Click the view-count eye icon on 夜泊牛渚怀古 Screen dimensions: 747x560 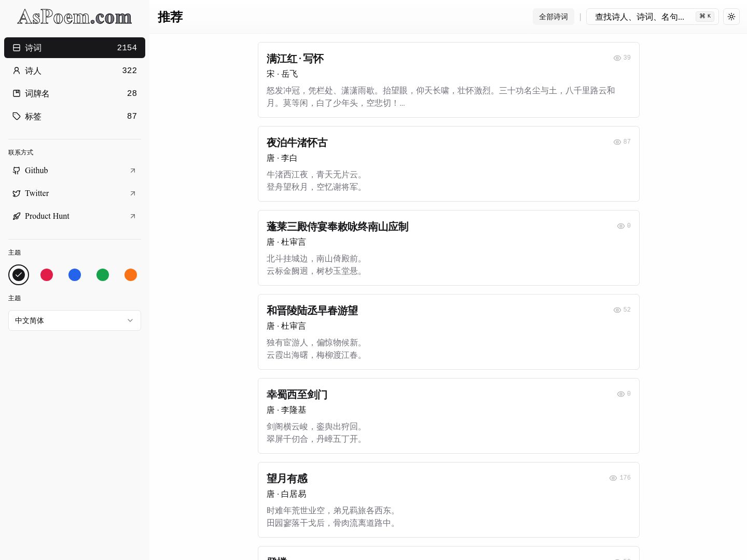(617, 142)
